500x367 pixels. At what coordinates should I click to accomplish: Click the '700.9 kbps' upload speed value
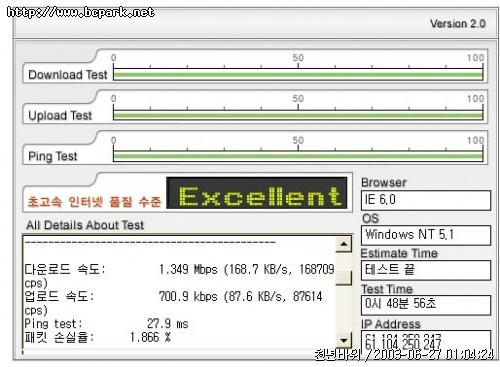(x=188, y=296)
